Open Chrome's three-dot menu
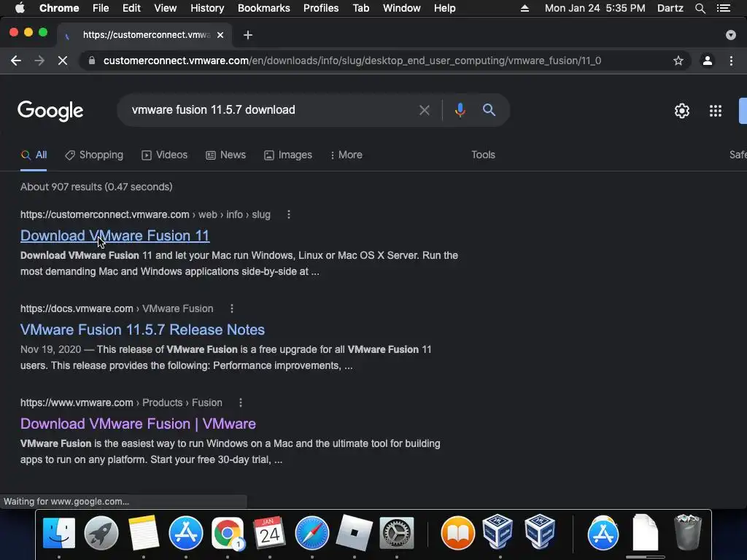The width and height of the screenshot is (747, 560). point(731,61)
